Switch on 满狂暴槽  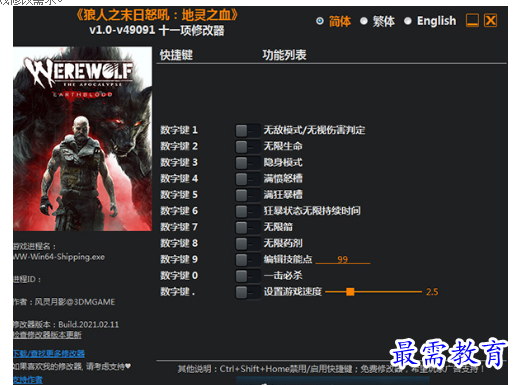point(248,195)
